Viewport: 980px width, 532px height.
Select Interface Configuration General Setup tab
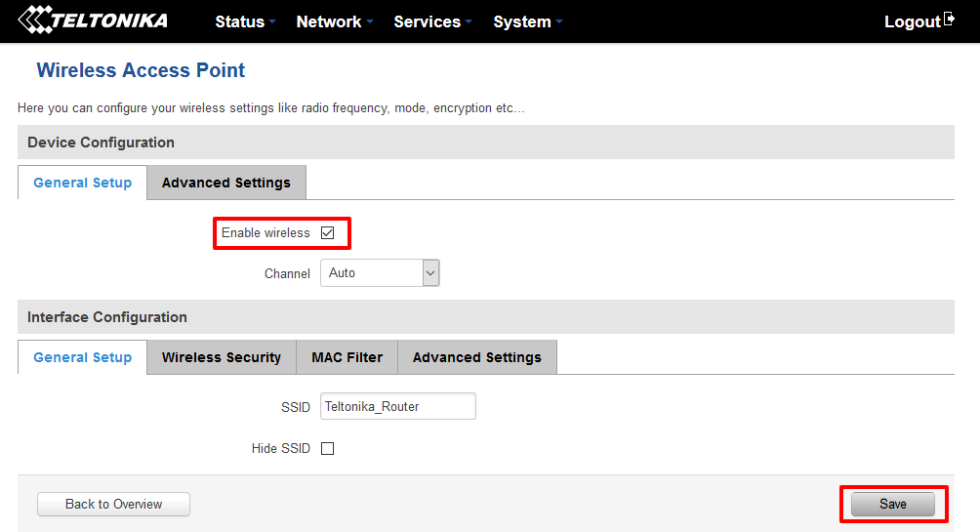click(83, 357)
